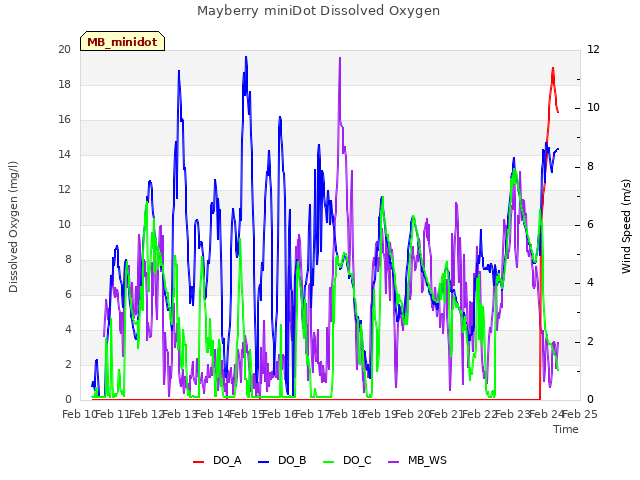This screenshot has width=640, height=480.
Task: Click the red DO_A peak near Feb 24
Action: click(553, 68)
